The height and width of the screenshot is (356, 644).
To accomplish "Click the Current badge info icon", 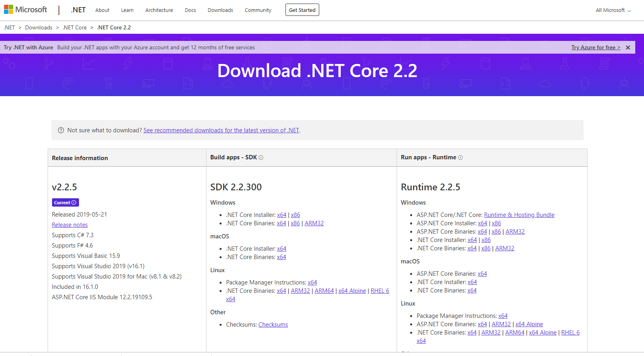I will pos(74,203).
